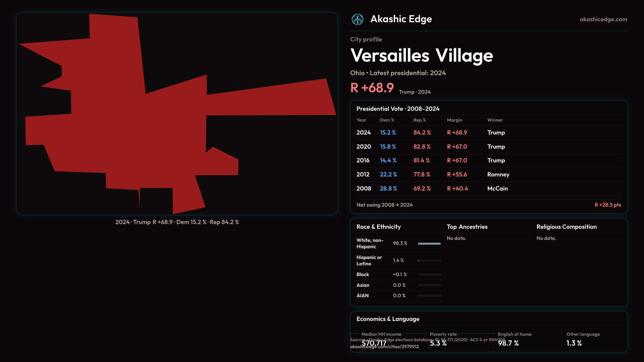644x362 pixels.
Task: Click the Religious Composition heading
Action: pyautogui.click(x=566, y=227)
